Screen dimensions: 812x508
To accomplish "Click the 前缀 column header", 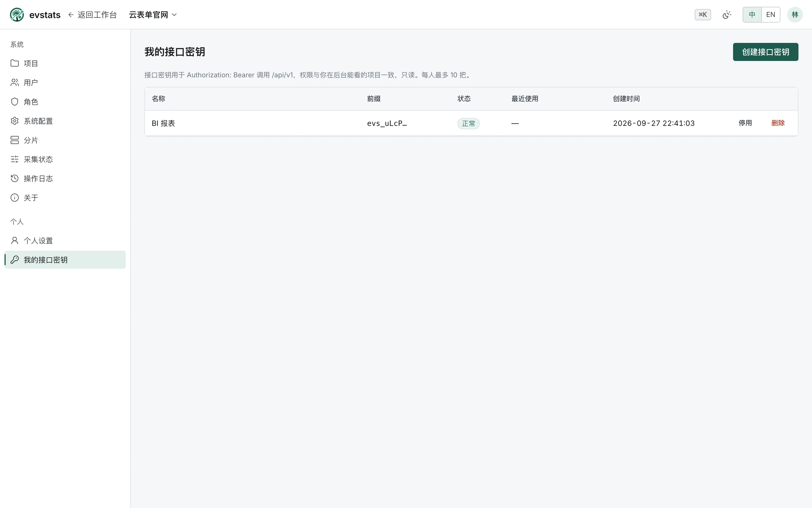I will [x=374, y=98].
